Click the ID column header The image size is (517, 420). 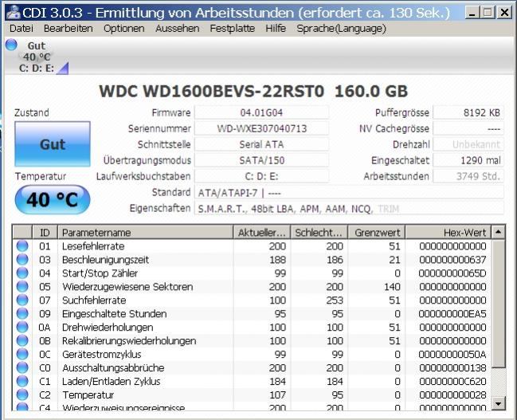(x=45, y=233)
